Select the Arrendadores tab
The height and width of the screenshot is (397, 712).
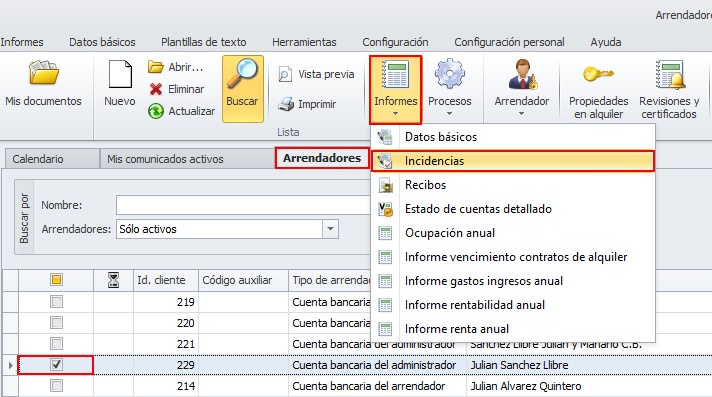click(322, 158)
